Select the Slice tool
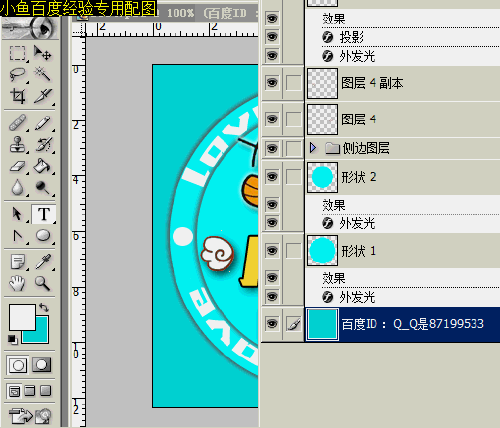500x428 pixels. tap(43, 96)
